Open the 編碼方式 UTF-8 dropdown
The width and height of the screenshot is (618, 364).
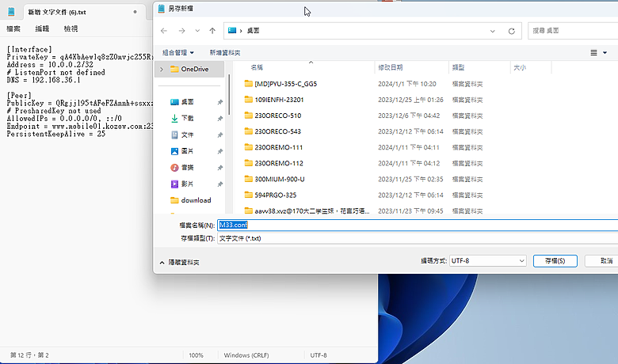point(487,261)
